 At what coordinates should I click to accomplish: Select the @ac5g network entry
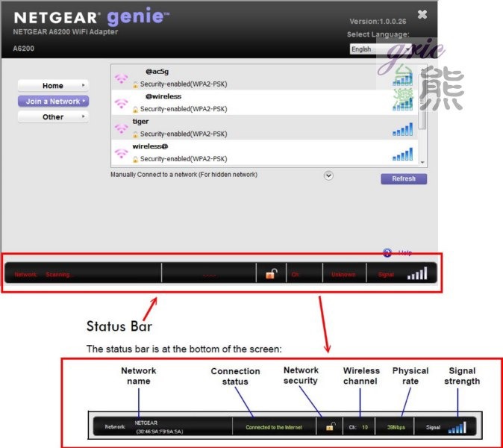264,78
